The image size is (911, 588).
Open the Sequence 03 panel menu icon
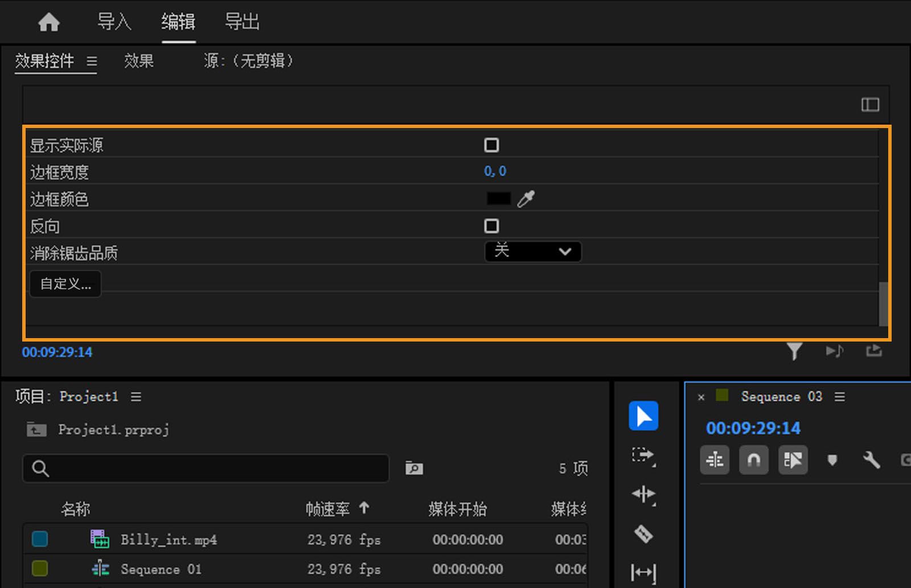click(840, 397)
